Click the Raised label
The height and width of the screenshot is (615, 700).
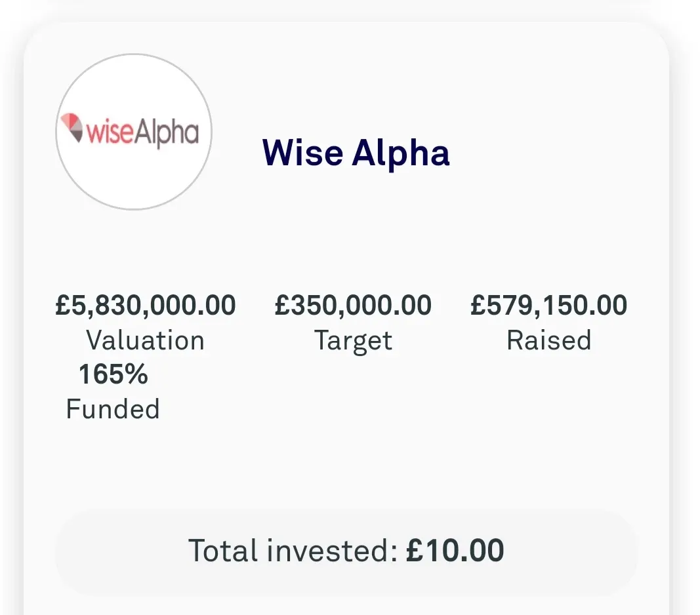[x=548, y=340]
